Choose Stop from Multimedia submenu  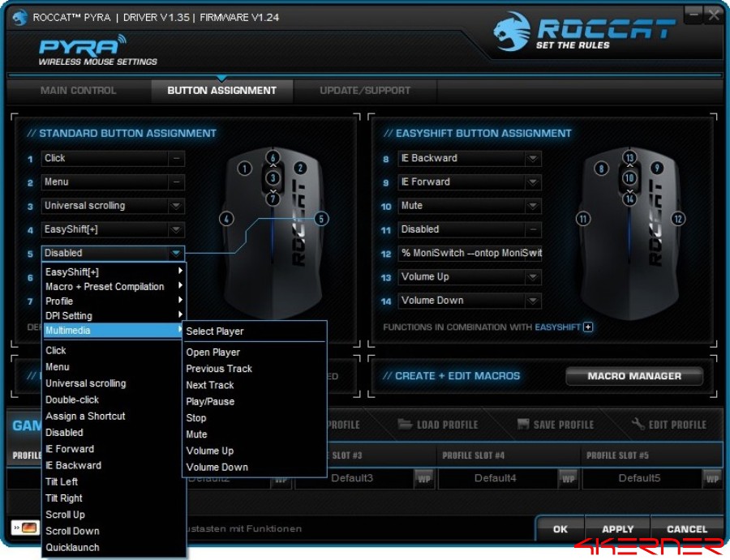tap(254, 417)
